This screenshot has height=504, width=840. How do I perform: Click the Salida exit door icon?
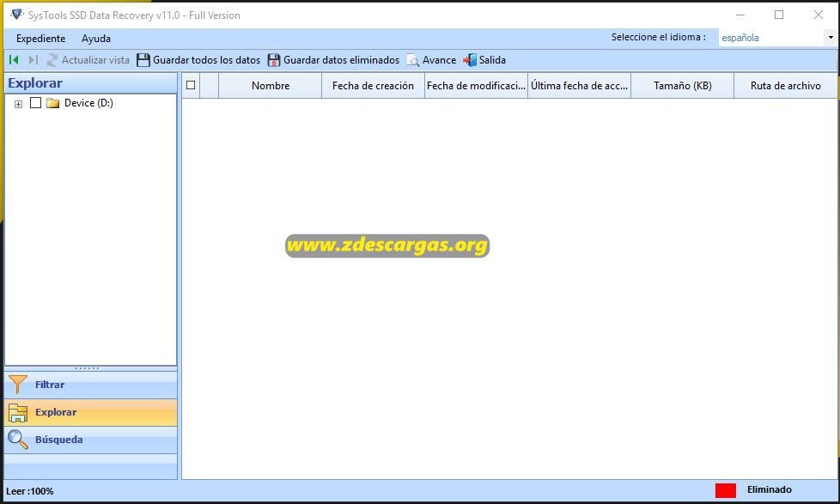tap(469, 60)
